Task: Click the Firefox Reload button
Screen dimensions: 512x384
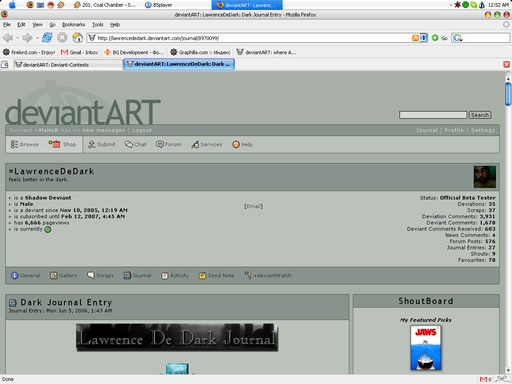Action: [x=47, y=38]
